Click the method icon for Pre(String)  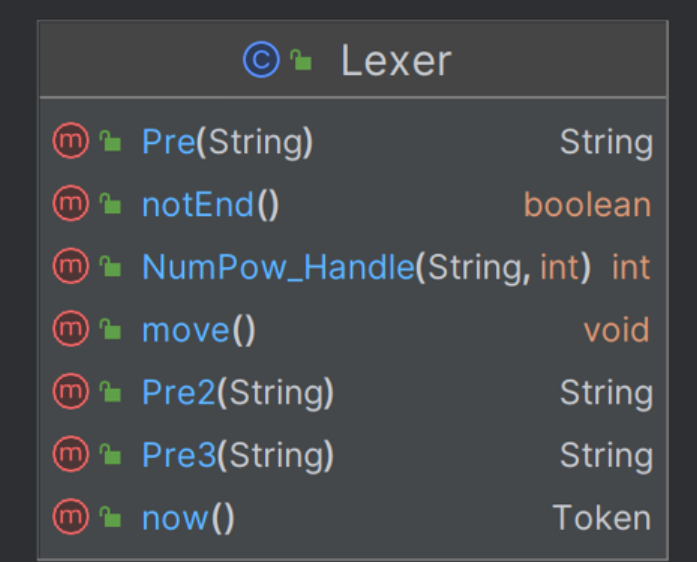tap(71, 140)
